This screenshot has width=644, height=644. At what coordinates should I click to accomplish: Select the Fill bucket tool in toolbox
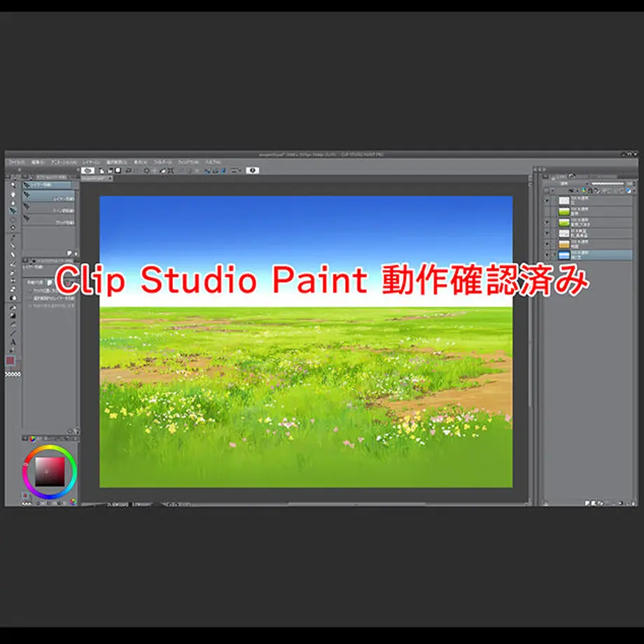pyautogui.click(x=13, y=307)
